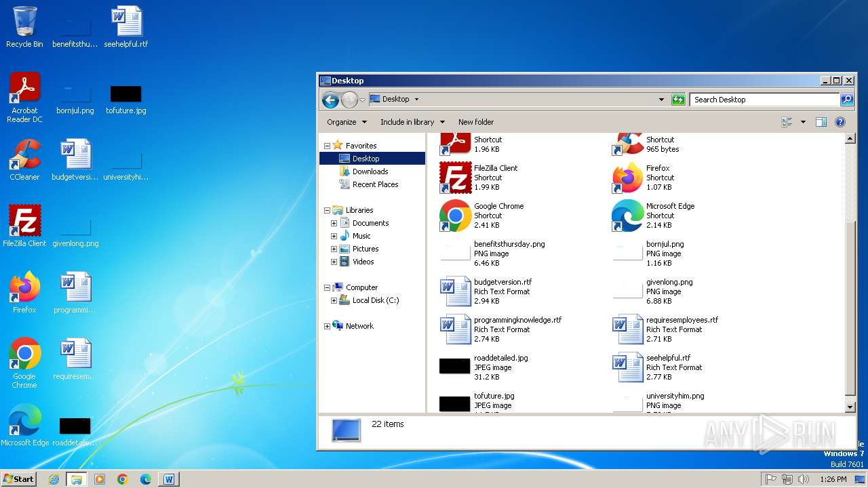Click the taskbar clock
The width and height of the screenshot is (868, 488).
point(833,479)
